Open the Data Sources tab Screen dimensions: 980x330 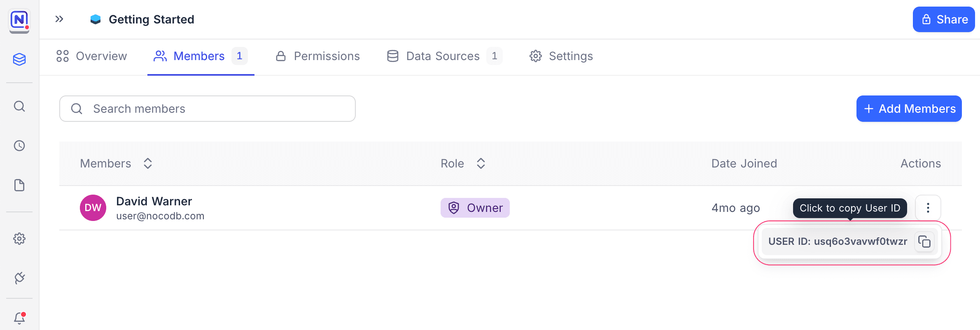click(444, 56)
